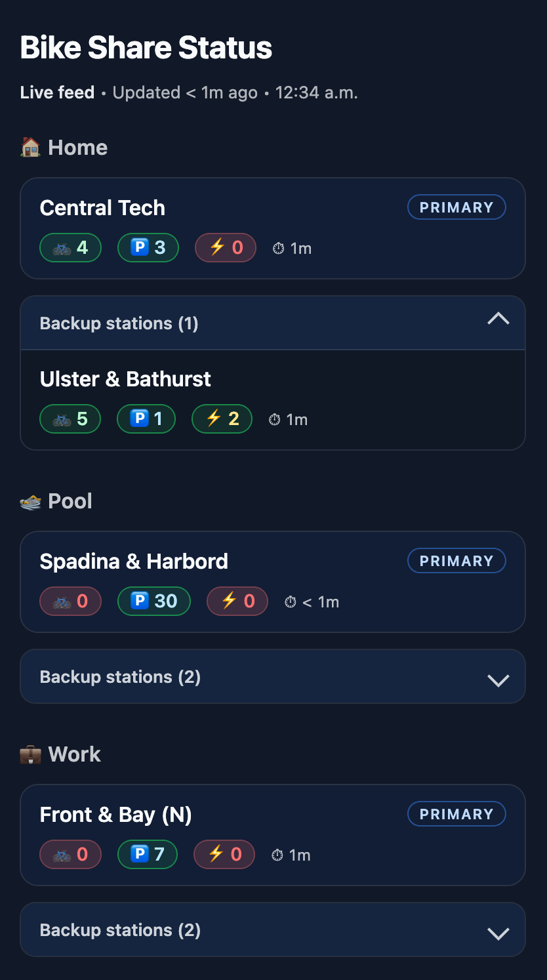Image resolution: width=547 pixels, height=980 pixels.
Task: Click the e-bike lightning badge for Ulster & Bathurst
Action: click(x=222, y=419)
